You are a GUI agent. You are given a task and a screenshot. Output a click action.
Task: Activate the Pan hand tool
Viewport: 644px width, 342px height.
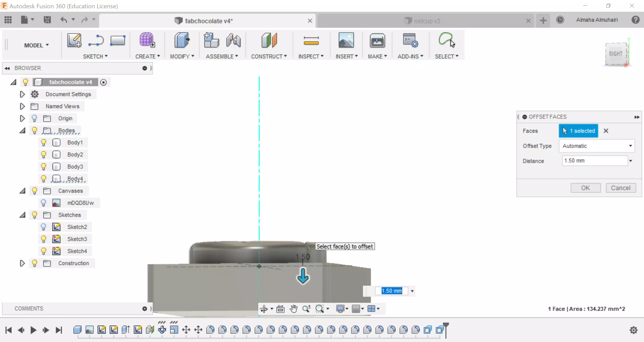pyautogui.click(x=294, y=309)
